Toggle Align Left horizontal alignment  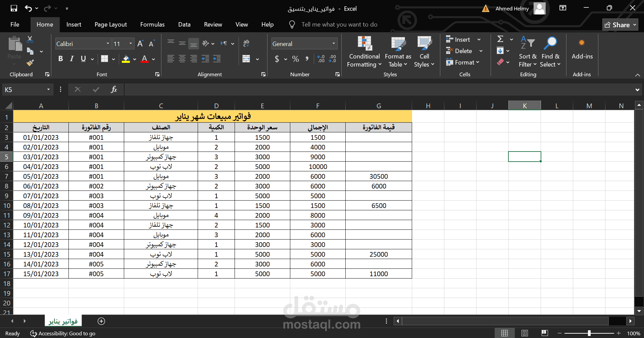(x=171, y=59)
